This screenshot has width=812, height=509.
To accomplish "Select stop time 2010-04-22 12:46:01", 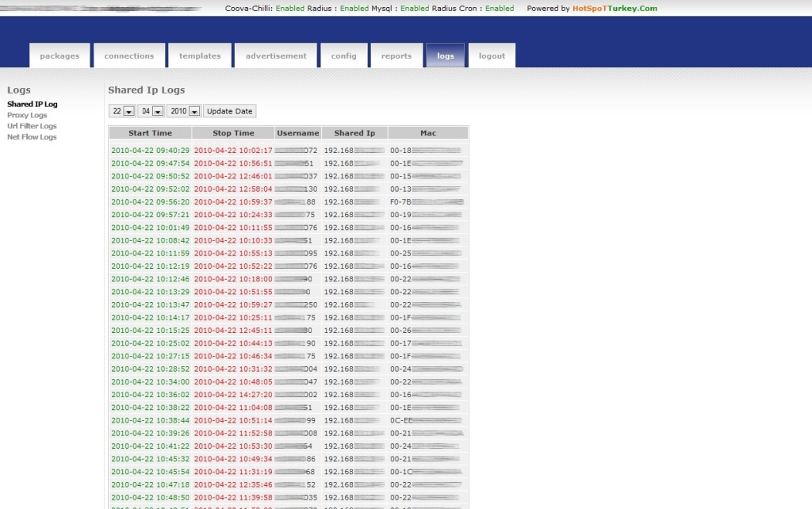I will point(233,176).
